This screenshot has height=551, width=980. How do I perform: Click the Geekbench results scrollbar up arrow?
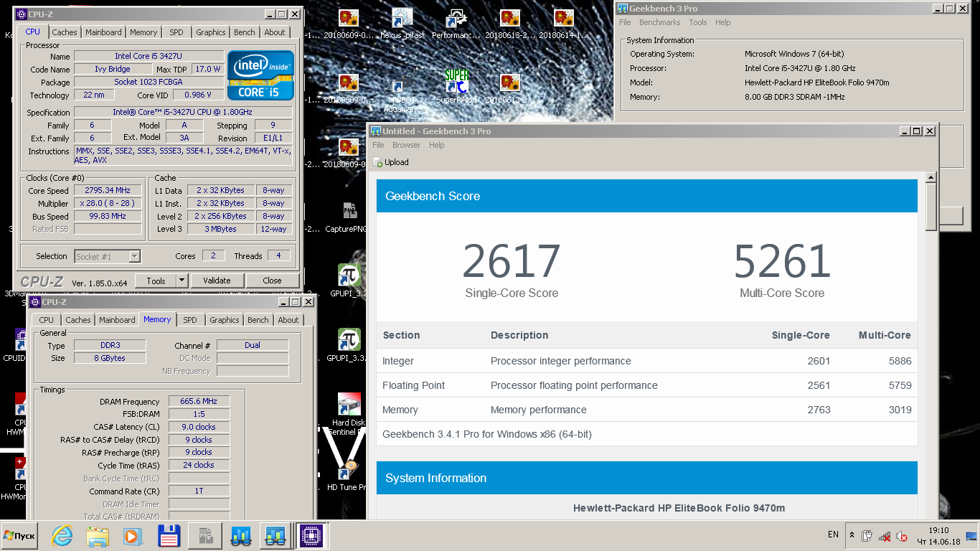[931, 177]
